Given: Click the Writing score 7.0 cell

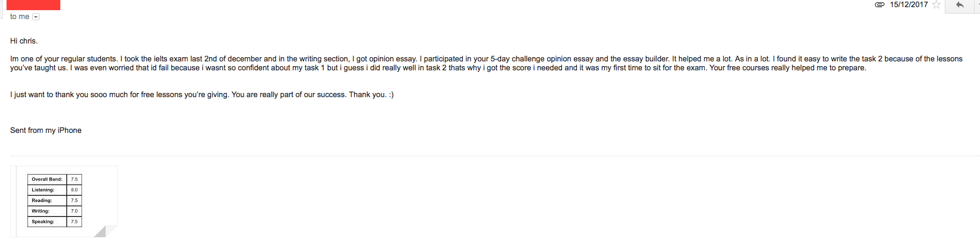Looking at the screenshot, I should [74, 211].
